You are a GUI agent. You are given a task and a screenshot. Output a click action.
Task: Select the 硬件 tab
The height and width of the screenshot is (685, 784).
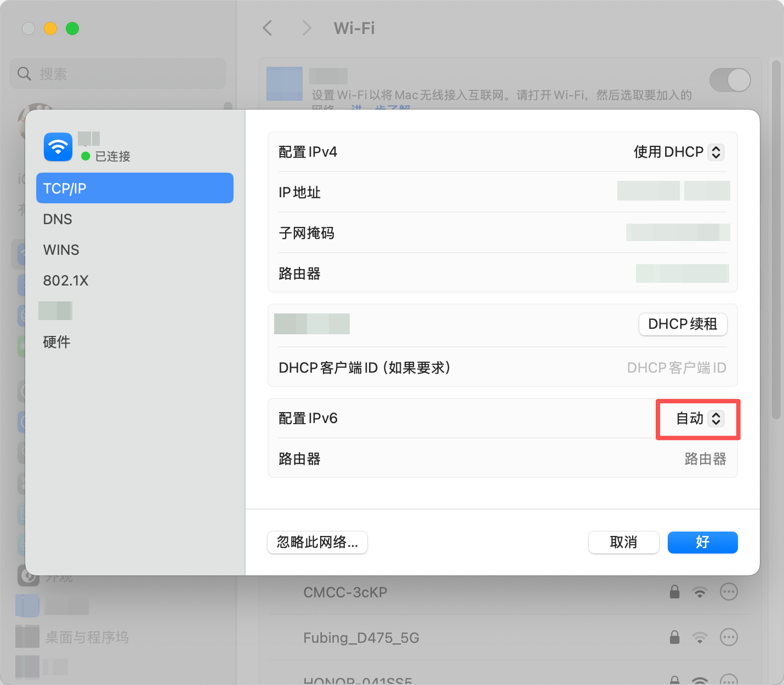(57, 342)
